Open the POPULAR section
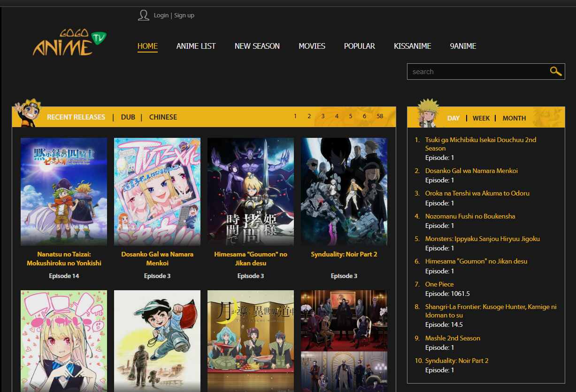 (360, 46)
